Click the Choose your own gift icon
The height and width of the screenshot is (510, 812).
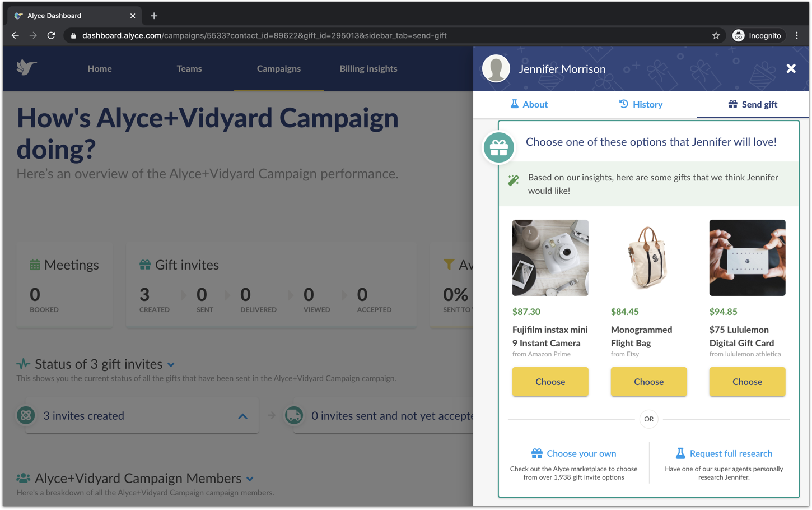(536, 453)
